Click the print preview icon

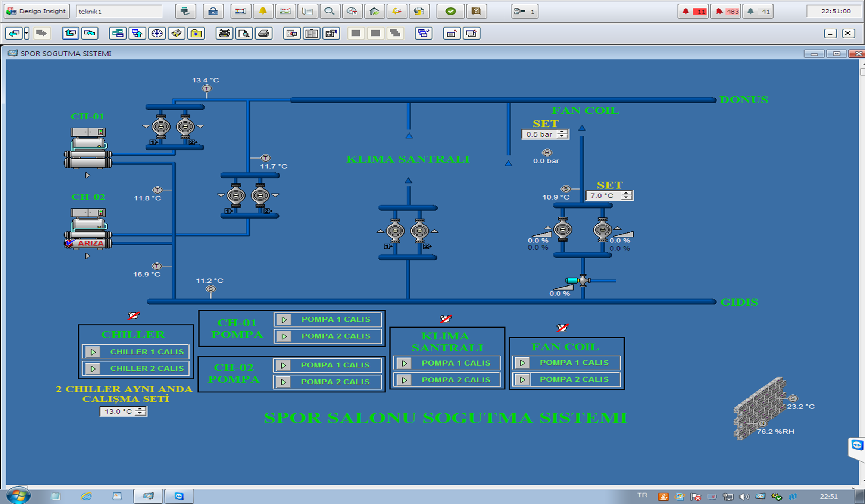pos(244,34)
